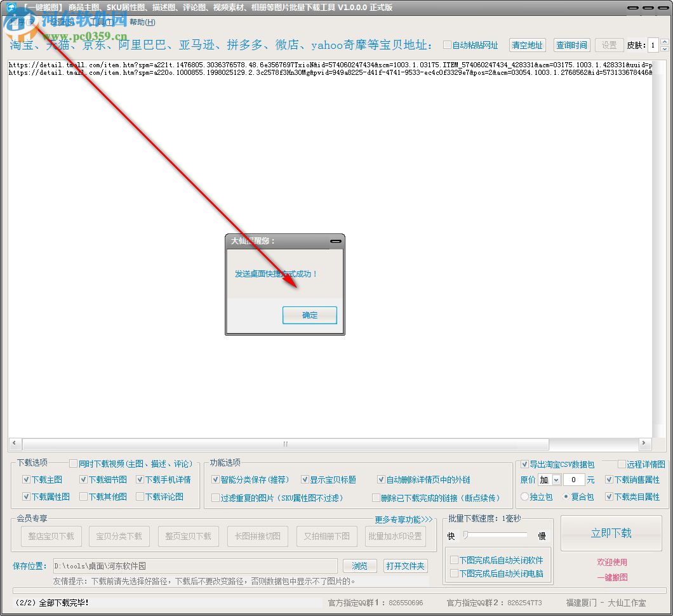Click the 批量下载速度 slider handle
Image resolution: width=673 pixels, height=616 pixels.
[x=465, y=535]
